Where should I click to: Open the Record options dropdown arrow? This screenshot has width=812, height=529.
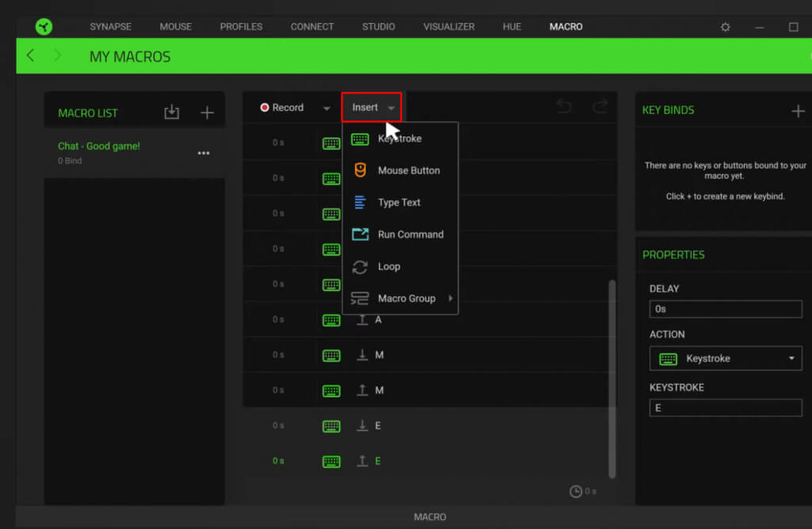(x=327, y=109)
